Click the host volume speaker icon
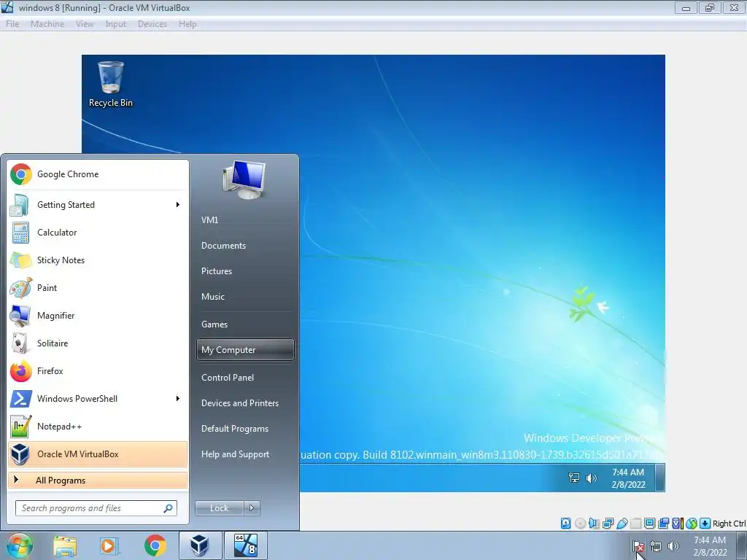The height and width of the screenshot is (560, 747). 673,546
